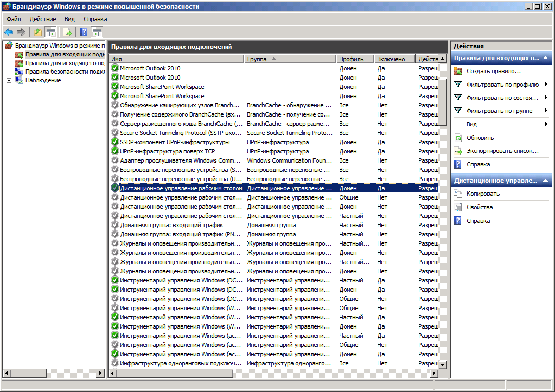Collapse the Дистанционное управление actions section
Image resolution: width=555 pixels, height=392 pixels.
tap(545, 181)
